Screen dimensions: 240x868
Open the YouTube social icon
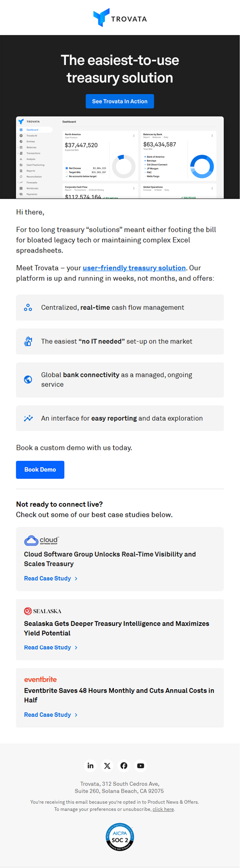(140, 766)
